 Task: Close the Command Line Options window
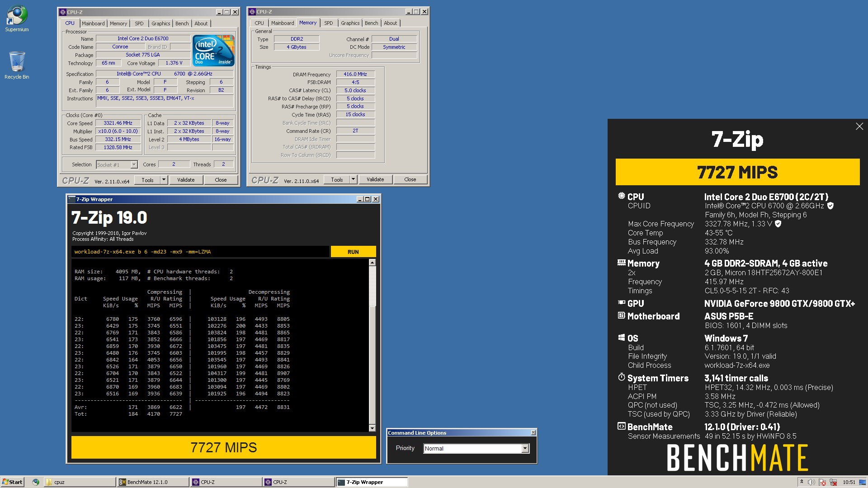coord(533,433)
